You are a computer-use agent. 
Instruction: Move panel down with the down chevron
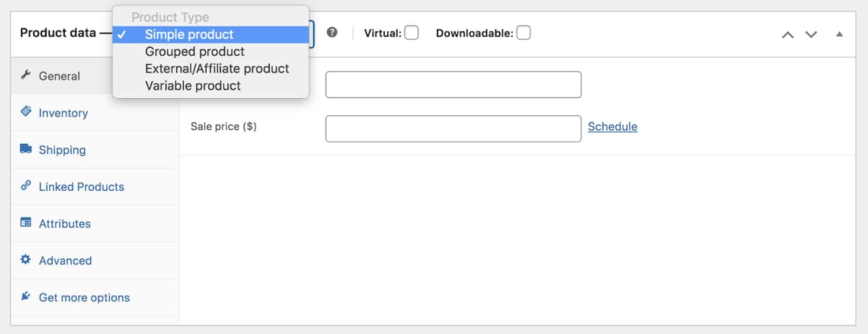811,34
